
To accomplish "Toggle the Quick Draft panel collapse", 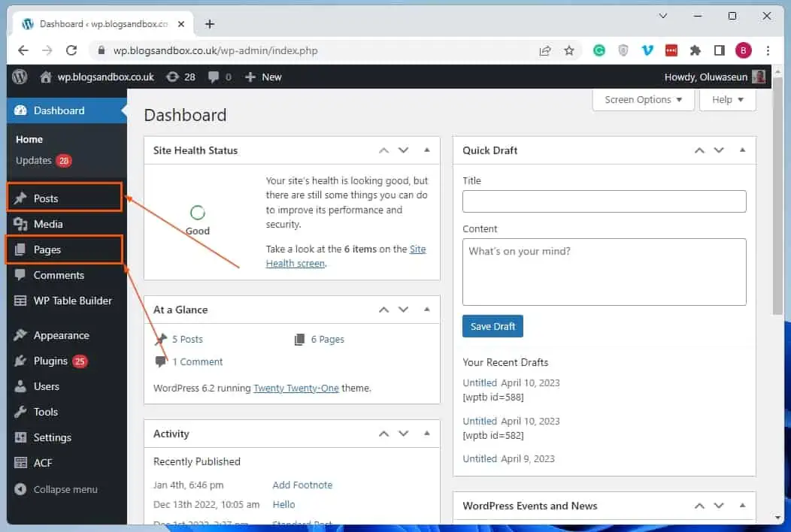I will click(742, 150).
